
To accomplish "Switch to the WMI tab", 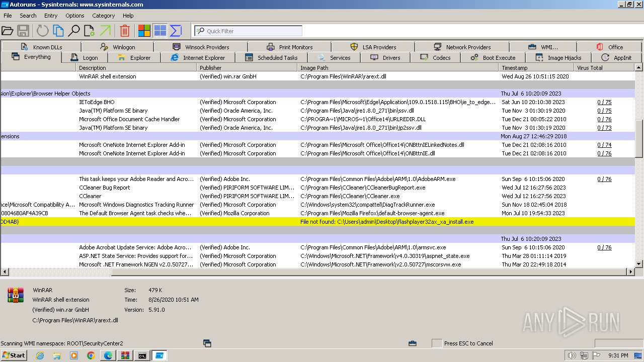I will coord(543,47).
